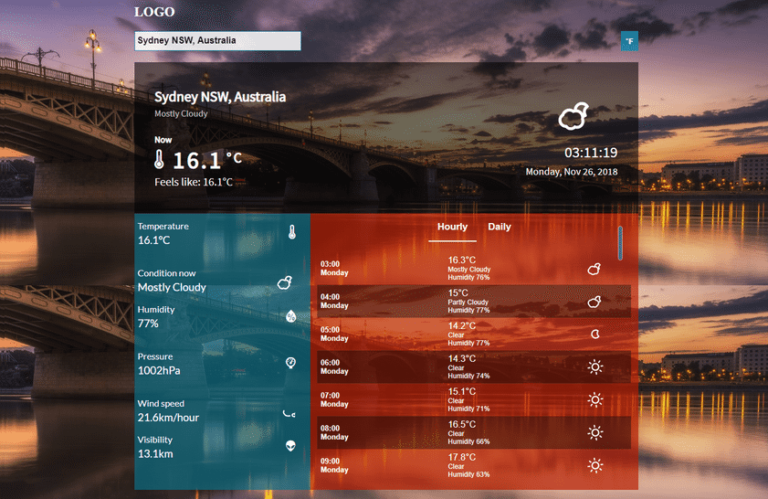
Task: Click the large cloud icon above the clock
Action: point(572,117)
